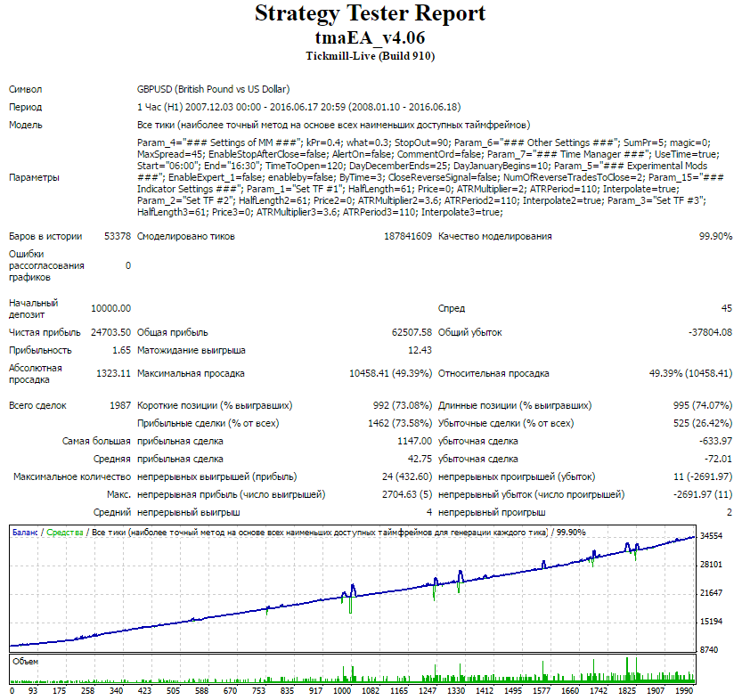Select the 1 Час (H1) period value line
The width and height of the screenshot is (742, 700).
pyautogui.click(x=298, y=108)
